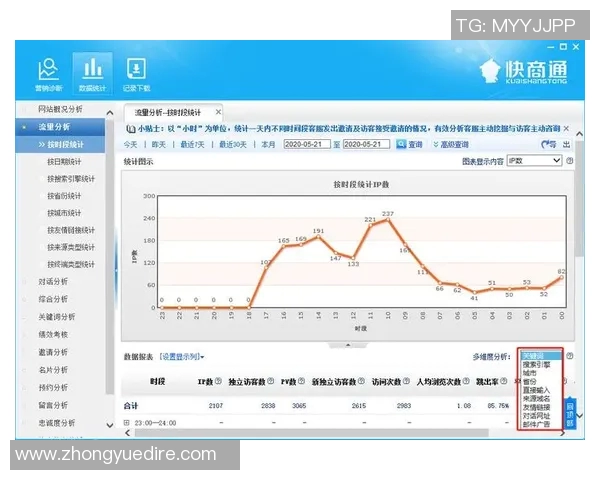Show help for the 跳出率 column
Screen dimensions: 600x480
(x=504, y=381)
